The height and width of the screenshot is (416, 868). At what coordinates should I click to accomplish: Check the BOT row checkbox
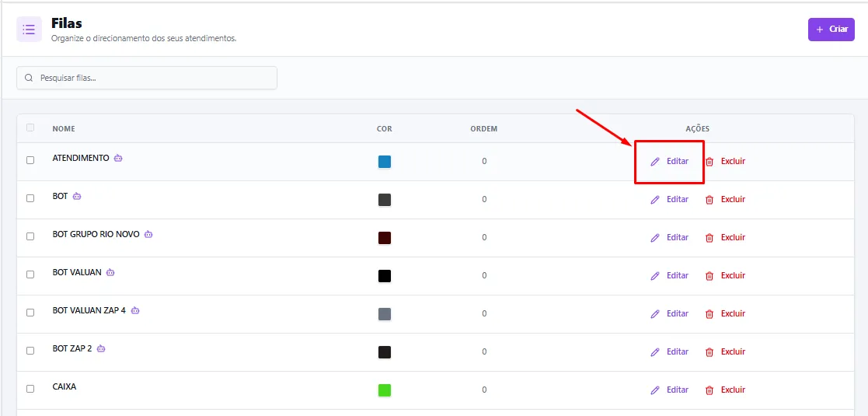30,198
